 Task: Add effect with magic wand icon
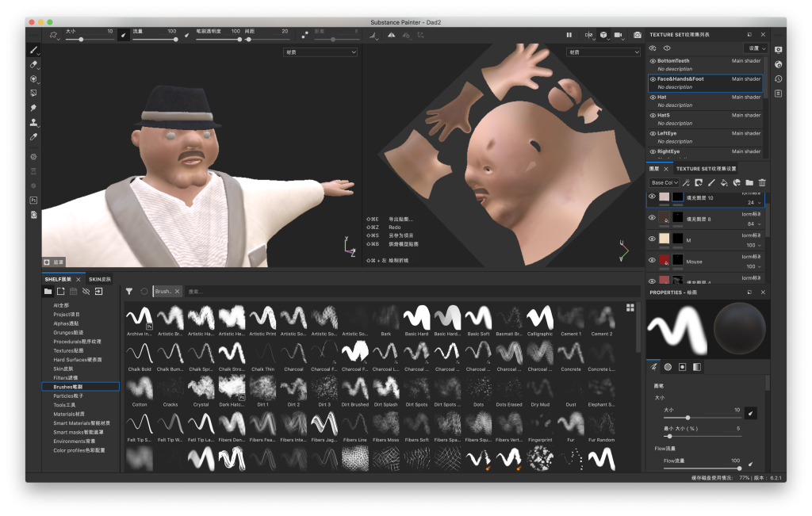coord(686,182)
